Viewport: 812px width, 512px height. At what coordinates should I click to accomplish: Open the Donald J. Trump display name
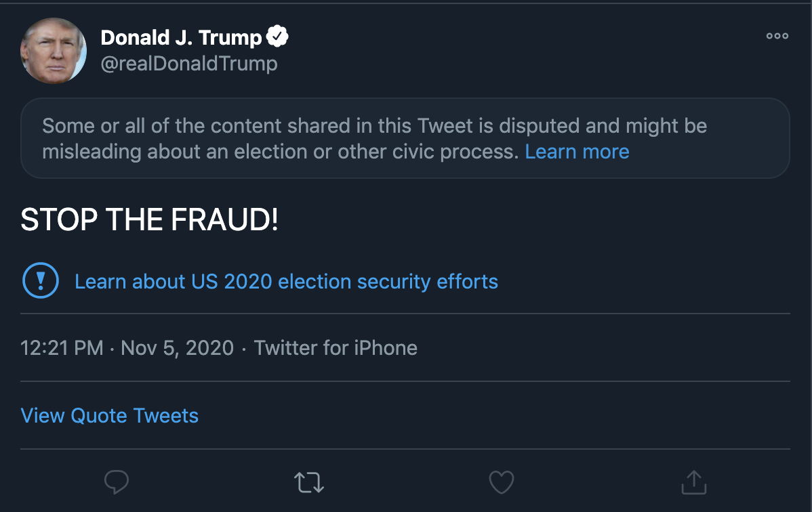coord(181,37)
